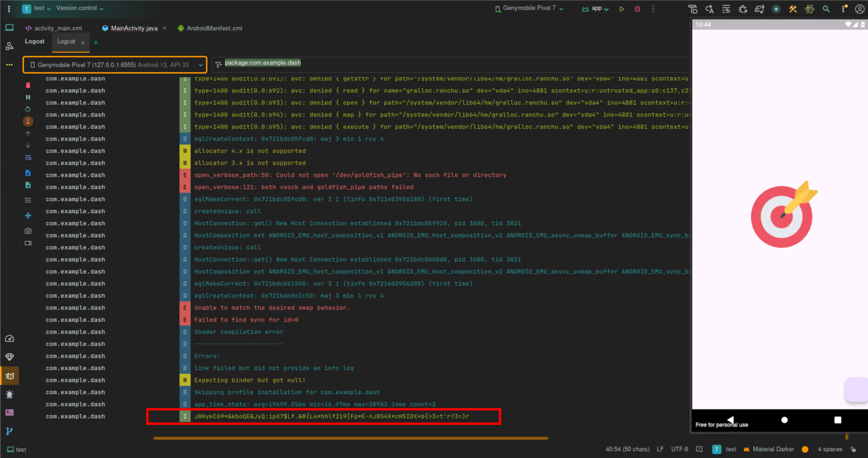Open IDE settings and updates menu
Screen dimensions: 868x458
(x=843, y=9)
